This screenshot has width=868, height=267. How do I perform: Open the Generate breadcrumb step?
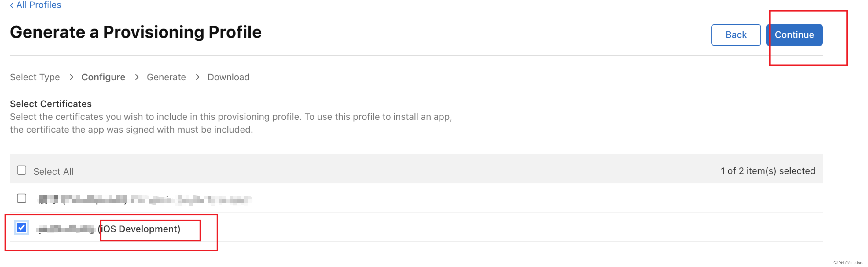(166, 77)
